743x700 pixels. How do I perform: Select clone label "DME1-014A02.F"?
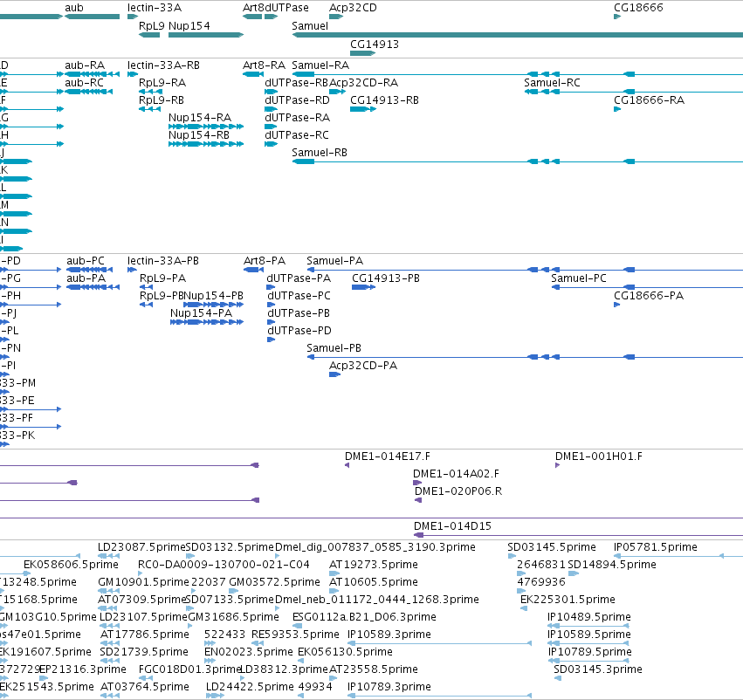click(x=456, y=474)
